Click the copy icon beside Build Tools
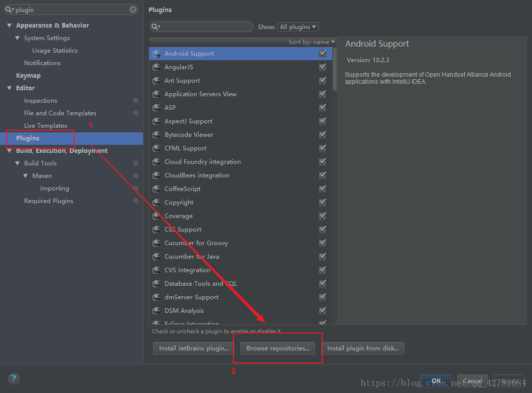The width and height of the screenshot is (532, 393). 136,163
